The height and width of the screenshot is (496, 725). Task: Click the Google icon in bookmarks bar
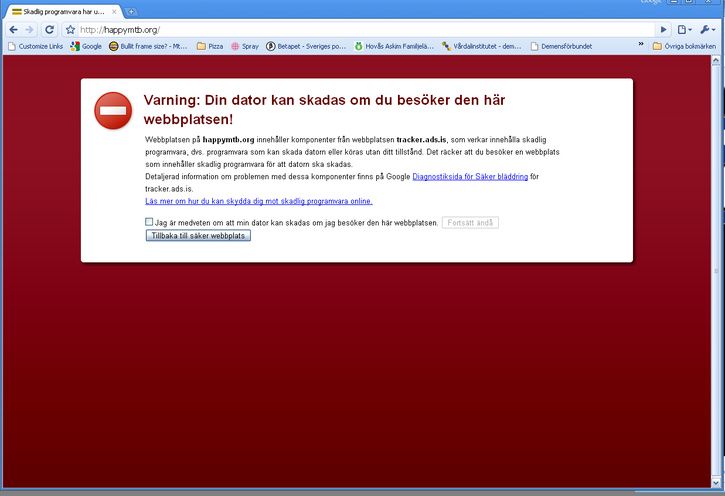(75, 46)
